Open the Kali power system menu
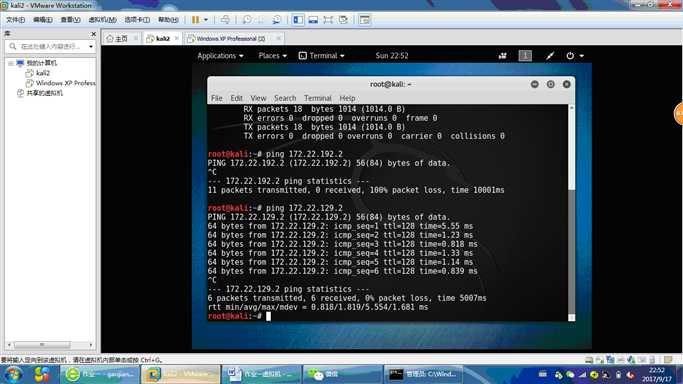 tap(575, 56)
